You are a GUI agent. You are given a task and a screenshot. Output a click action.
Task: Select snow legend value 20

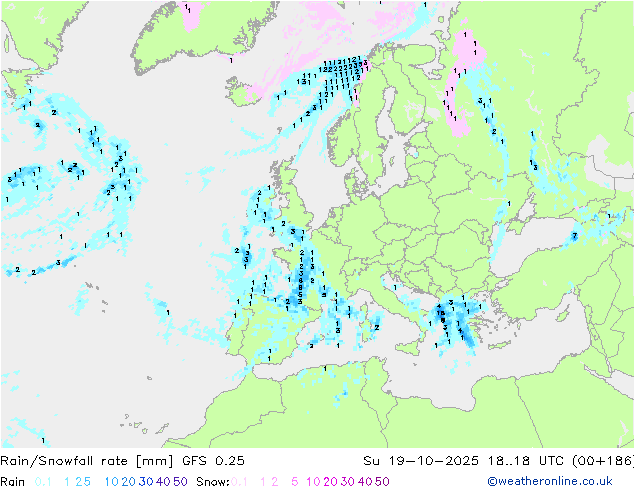pyautogui.click(x=330, y=482)
